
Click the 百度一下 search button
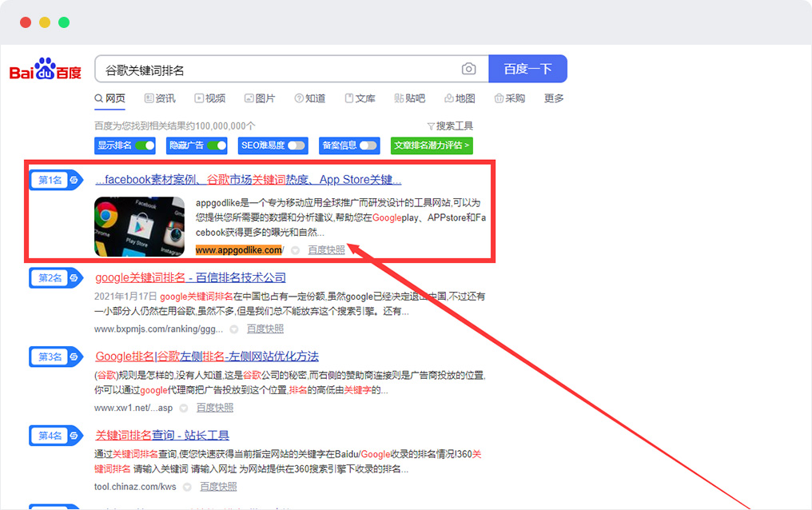click(x=527, y=69)
